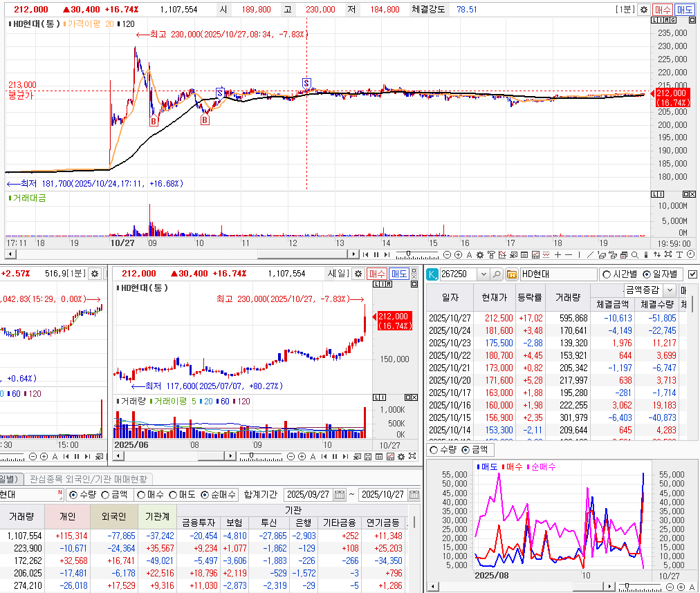Click the gear icon in daily chart bottom toolbar
700x593 pixels.
pyautogui.click(x=401, y=456)
